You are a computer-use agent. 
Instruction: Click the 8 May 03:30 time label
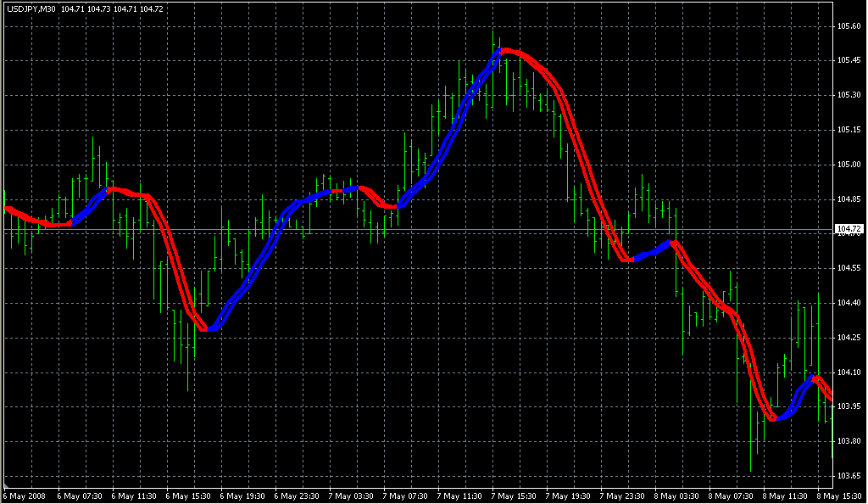coord(676,496)
